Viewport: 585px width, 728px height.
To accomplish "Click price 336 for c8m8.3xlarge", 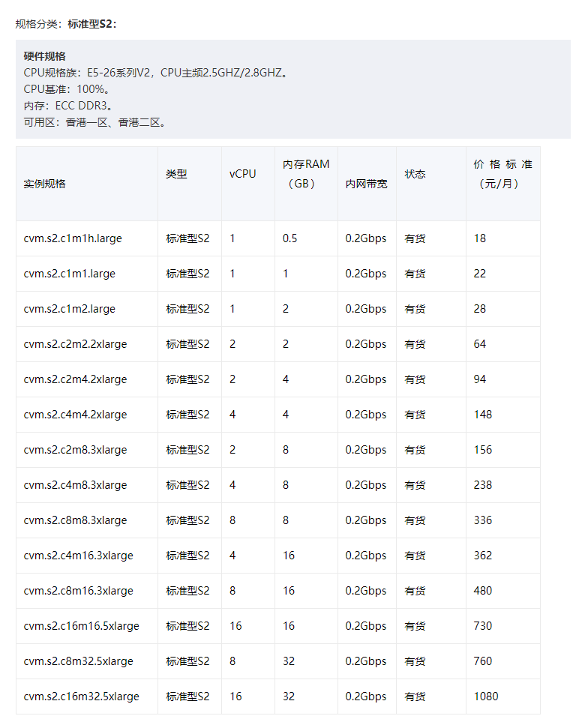I will pos(483,521).
